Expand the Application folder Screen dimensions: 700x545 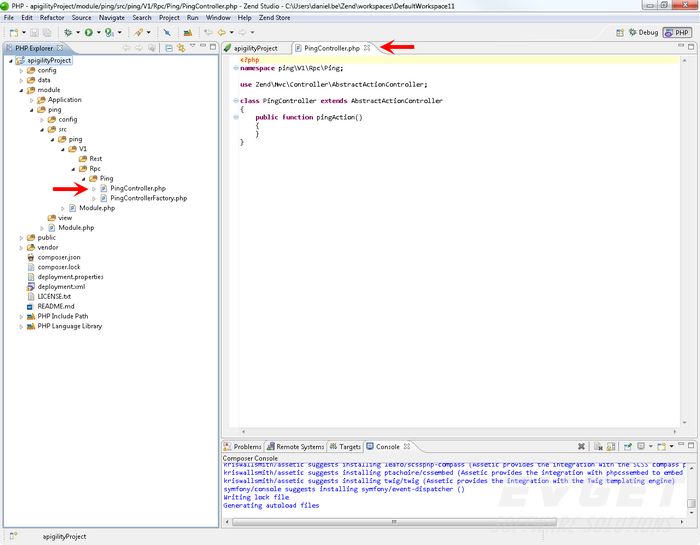31,100
